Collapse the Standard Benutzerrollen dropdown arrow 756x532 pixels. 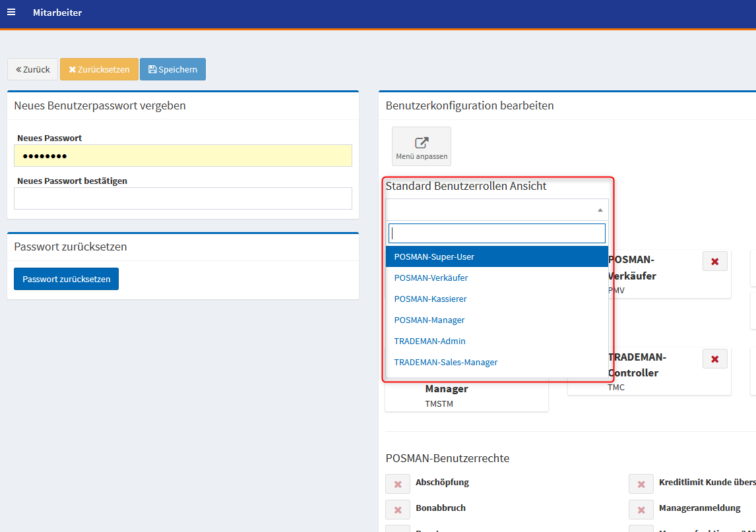tap(600, 210)
